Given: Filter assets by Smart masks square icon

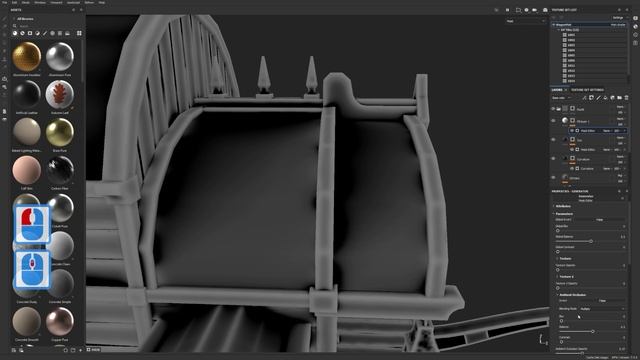Looking at the screenshot, I should pos(30,33).
